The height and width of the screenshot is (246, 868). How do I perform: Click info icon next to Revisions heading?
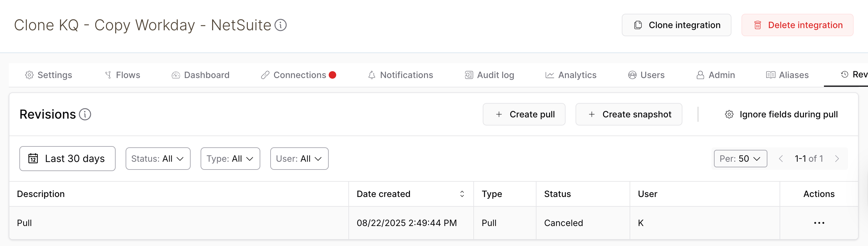point(85,115)
